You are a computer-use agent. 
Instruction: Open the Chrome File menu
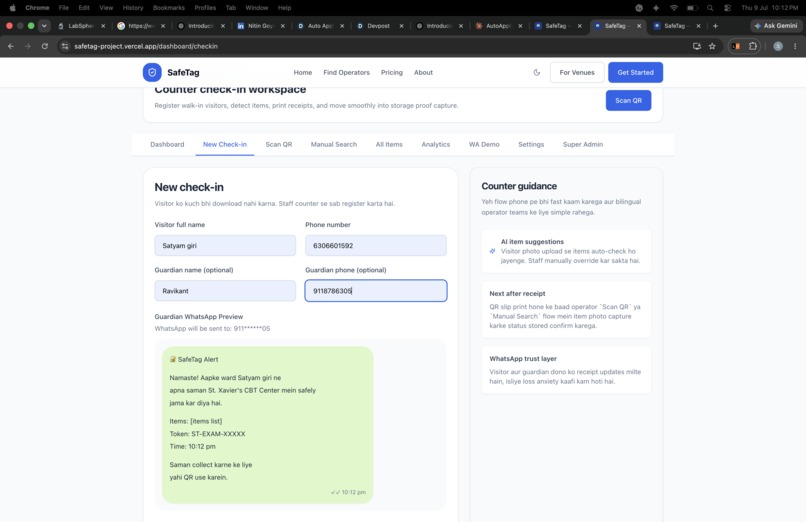[64, 8]
